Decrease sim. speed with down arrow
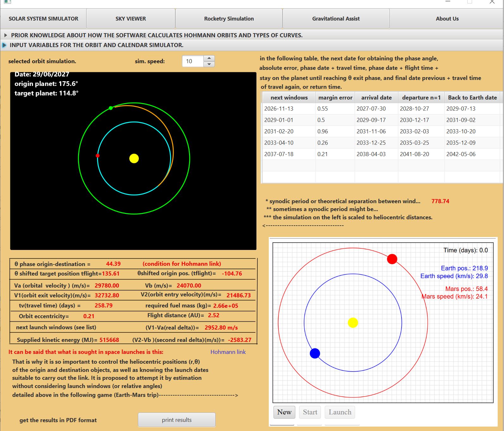 [x=209, y=64]
